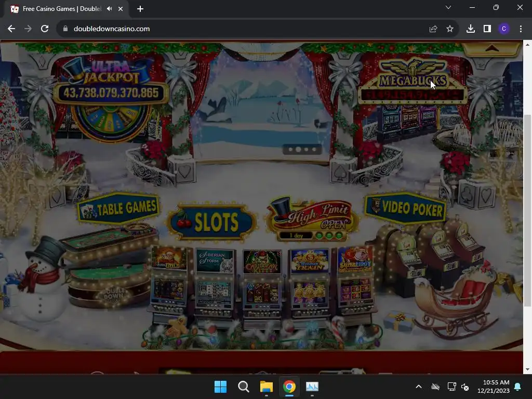The height and width of the screenshot is (399, 532).
Task: Open Windows Start menu
Action: click(220, 387)
